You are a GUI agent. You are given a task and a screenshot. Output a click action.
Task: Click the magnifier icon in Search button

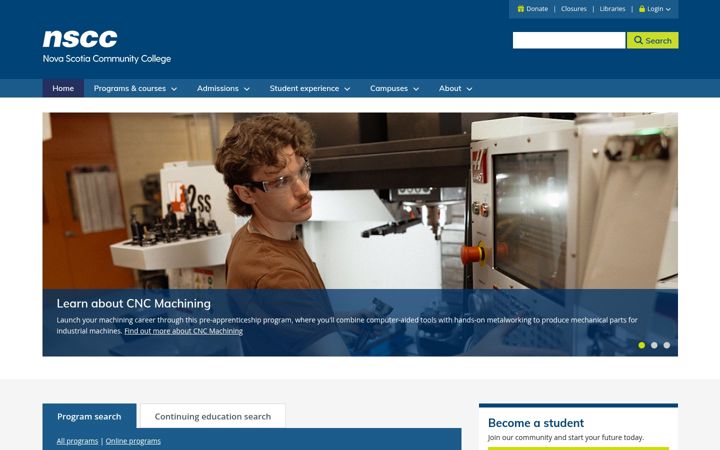point(638,40)
